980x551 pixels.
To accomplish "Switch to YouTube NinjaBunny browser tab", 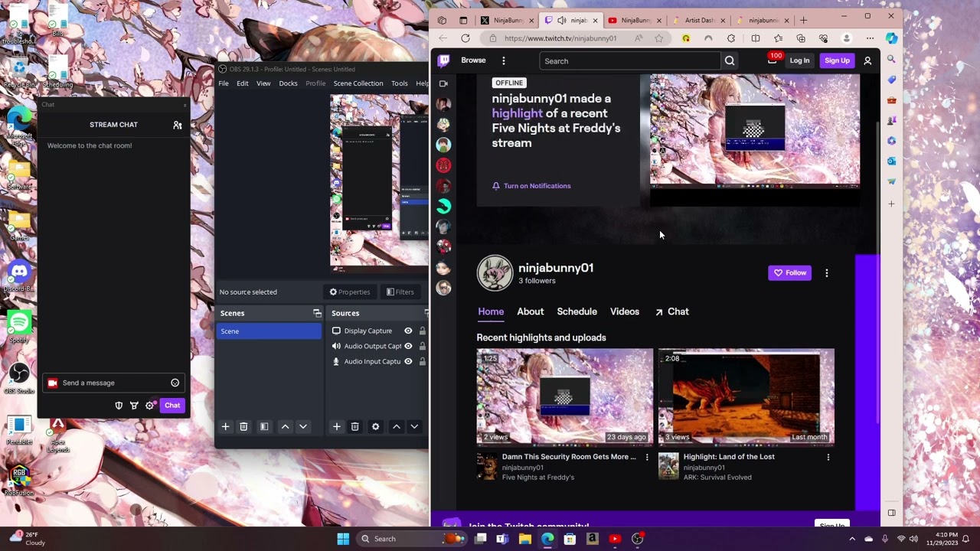I will click(x=635, y=20).
